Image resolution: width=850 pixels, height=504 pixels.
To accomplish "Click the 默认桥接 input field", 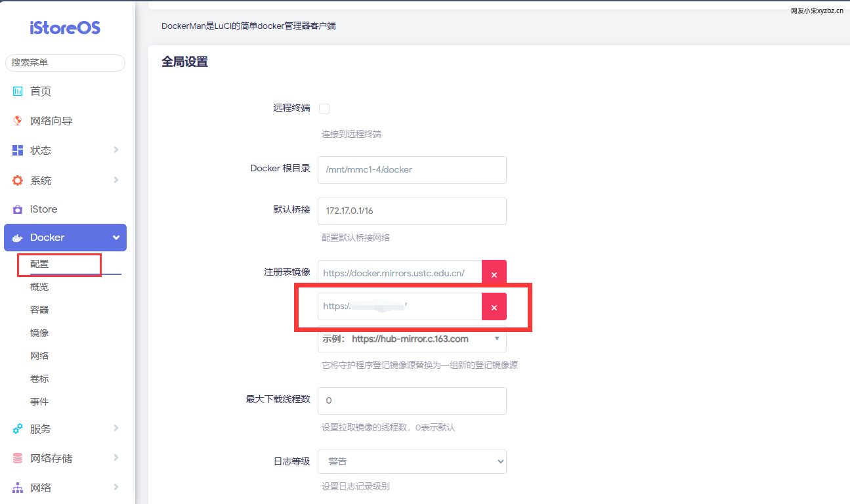I will click(x=412, y=211).
